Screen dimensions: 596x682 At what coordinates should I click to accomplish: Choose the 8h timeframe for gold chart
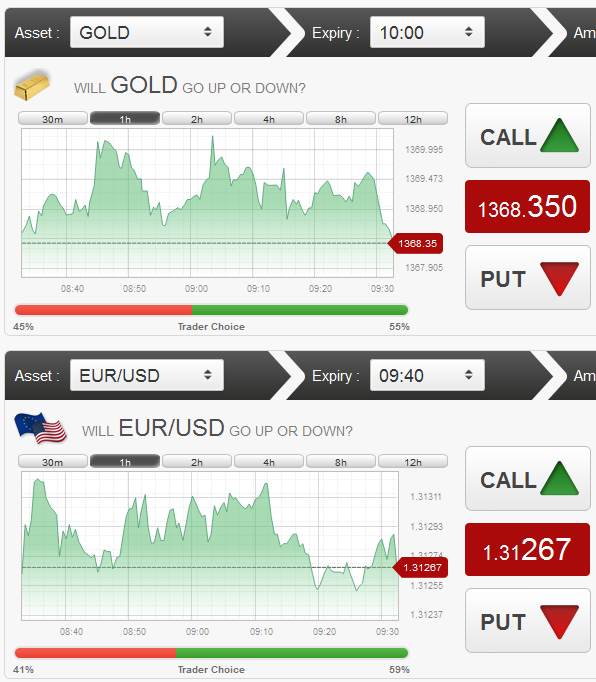tap(341, 119)
